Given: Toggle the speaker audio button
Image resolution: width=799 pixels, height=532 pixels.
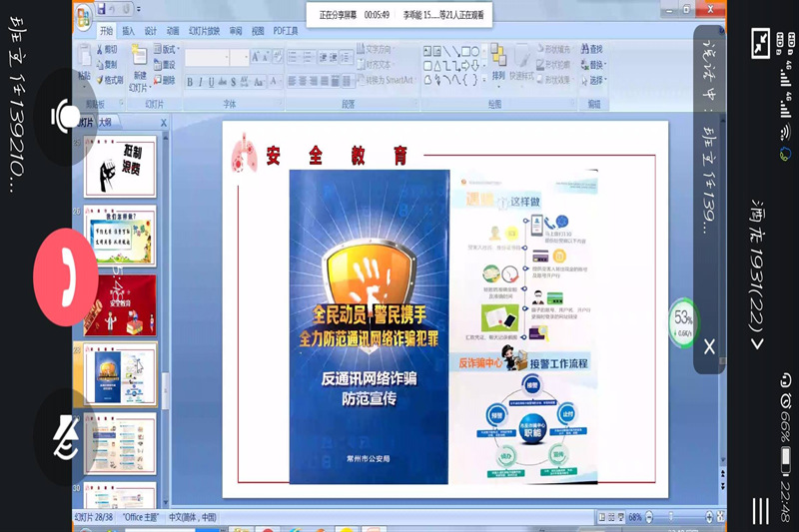Looking at the screenshot, I should [x=66, y=117].
